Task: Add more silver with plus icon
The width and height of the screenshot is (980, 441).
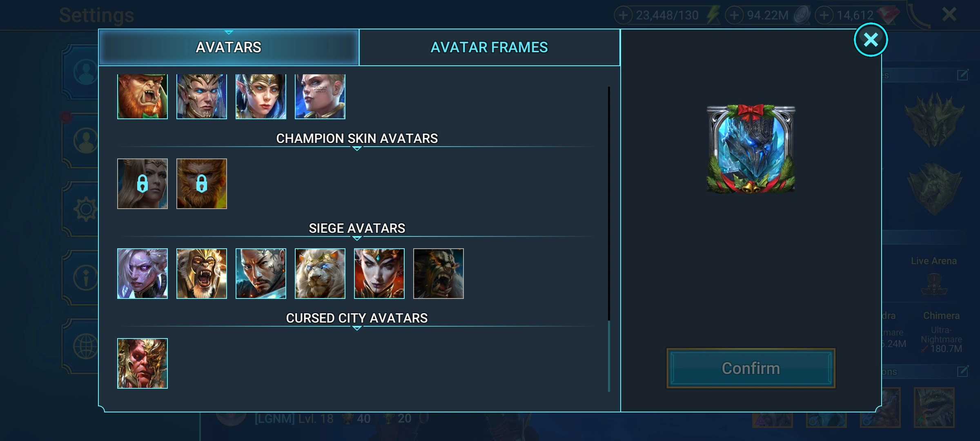Action: [x=734, y=16]
